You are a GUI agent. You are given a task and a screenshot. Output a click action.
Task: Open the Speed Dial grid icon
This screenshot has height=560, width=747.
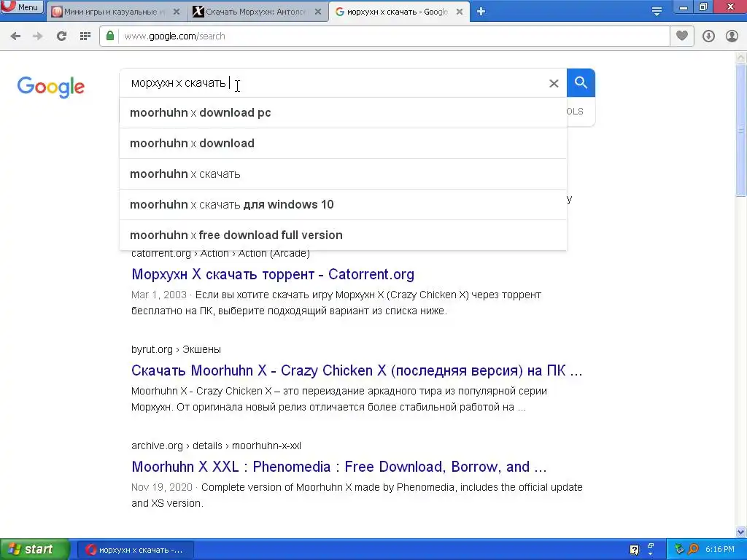pos(85,36)
